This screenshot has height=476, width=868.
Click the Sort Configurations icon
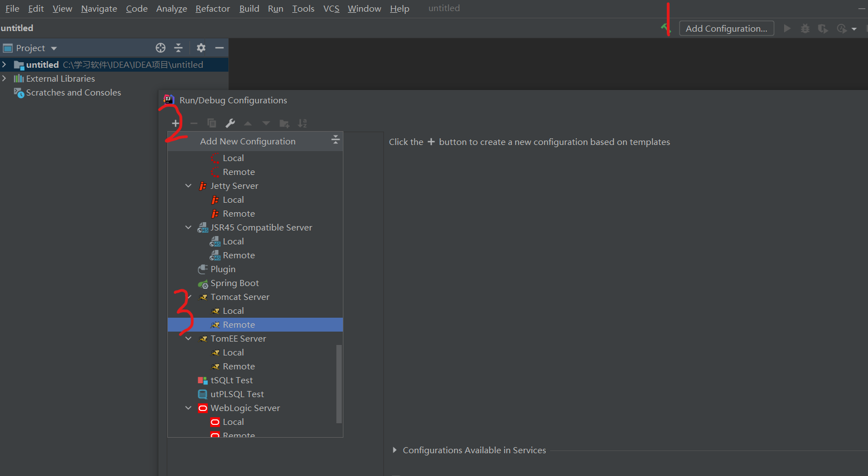pos(302,123)
